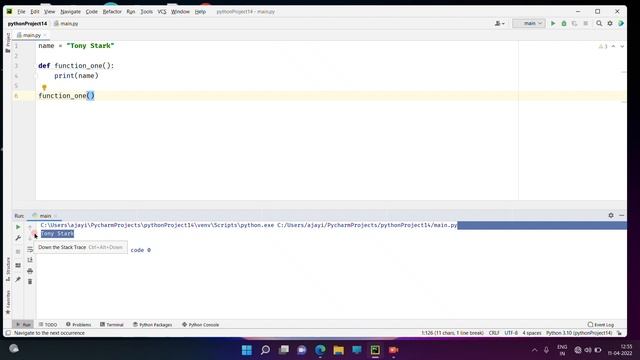640x360 pixels.
Task: Open IDE settings gear in top toolbar
Action: coord(610,24)
